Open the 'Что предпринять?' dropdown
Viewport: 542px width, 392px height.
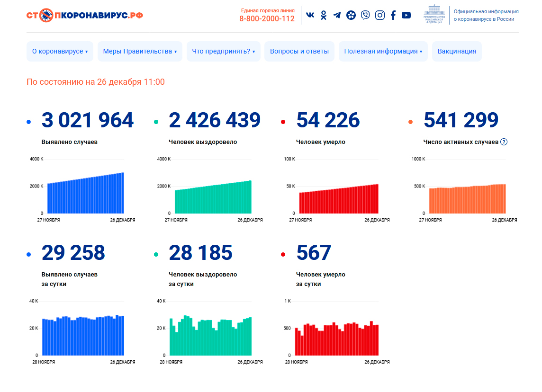point(223,51)
